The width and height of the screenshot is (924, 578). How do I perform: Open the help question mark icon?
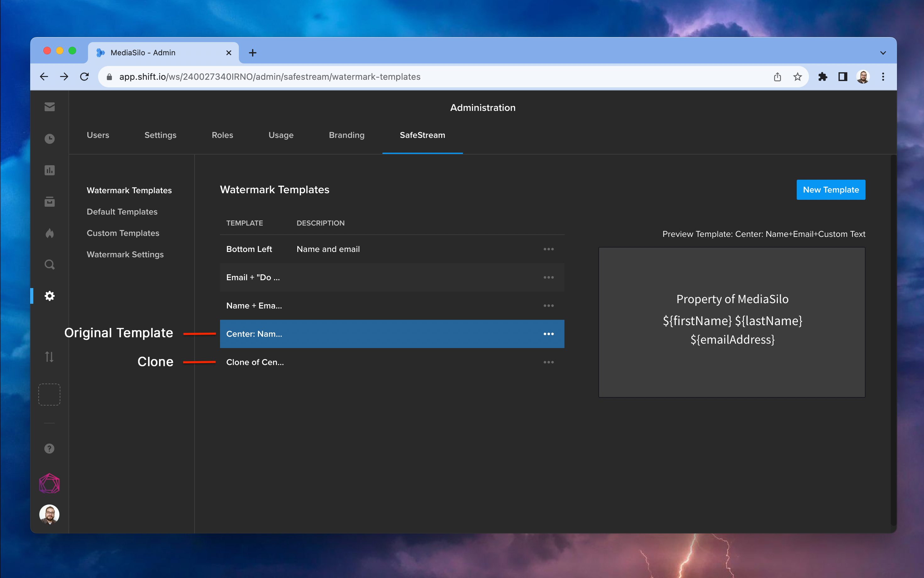point(49,448)
